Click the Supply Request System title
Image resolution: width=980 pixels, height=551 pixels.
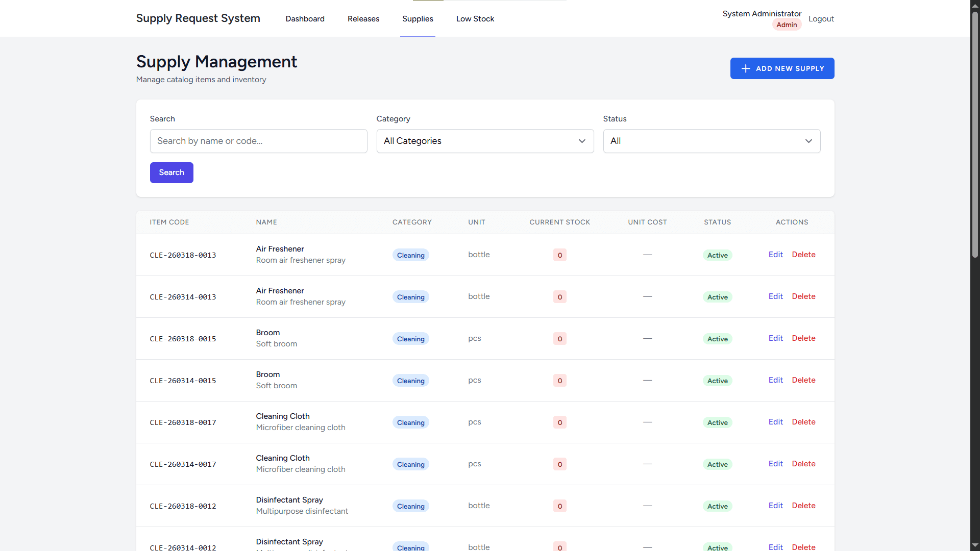[198, 18]
